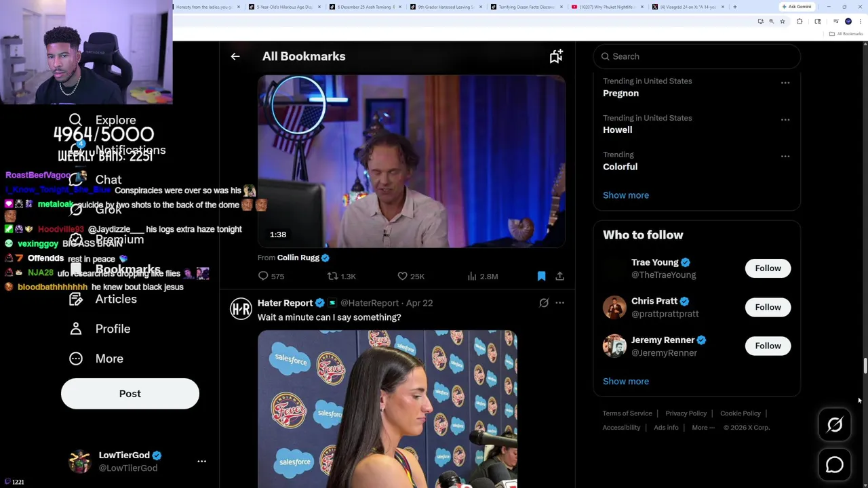Screen dimensions: 868x488
Task: Open Chrome three-dot menu
Action: click(x=861, y=22)
